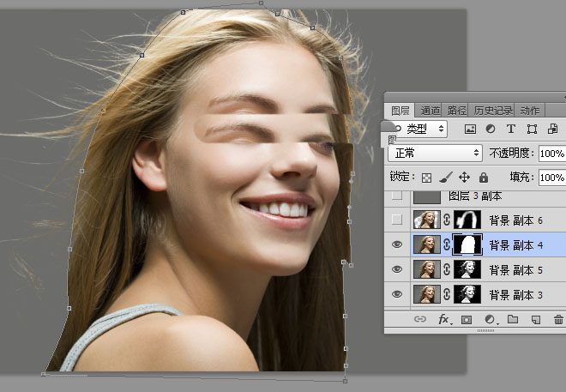Image resolution: width=566 pixels, height=392 pixels.
Task: Click the lock position move icon
Action: pos(464,178)
